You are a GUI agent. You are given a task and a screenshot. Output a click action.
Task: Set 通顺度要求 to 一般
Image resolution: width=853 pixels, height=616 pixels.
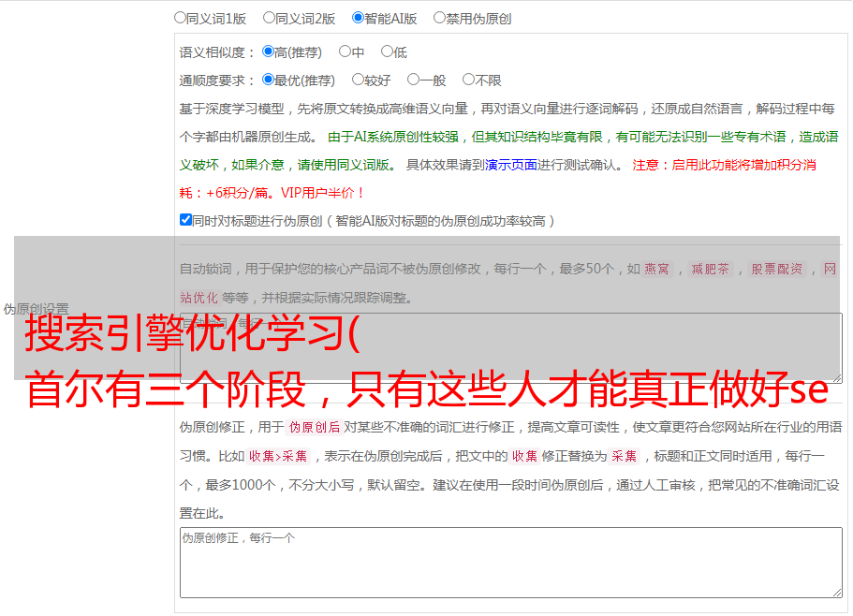tap(414, 80)
